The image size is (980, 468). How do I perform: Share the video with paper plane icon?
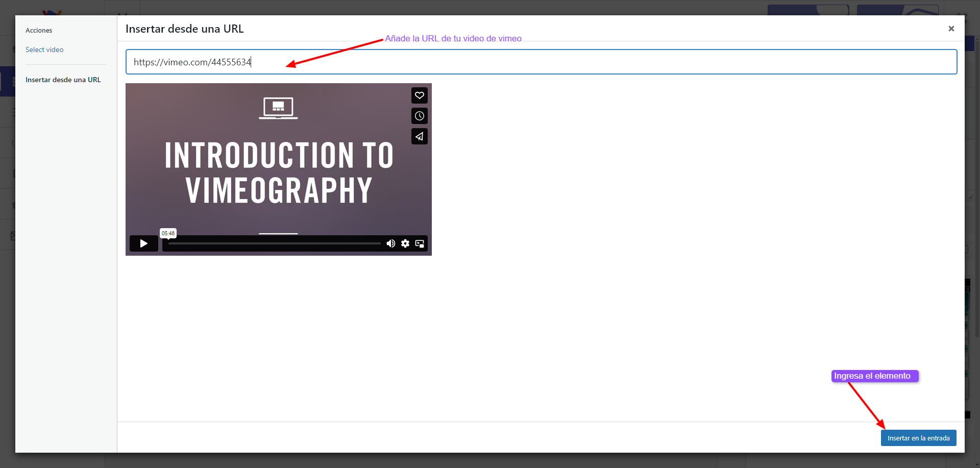coord(420,136)
